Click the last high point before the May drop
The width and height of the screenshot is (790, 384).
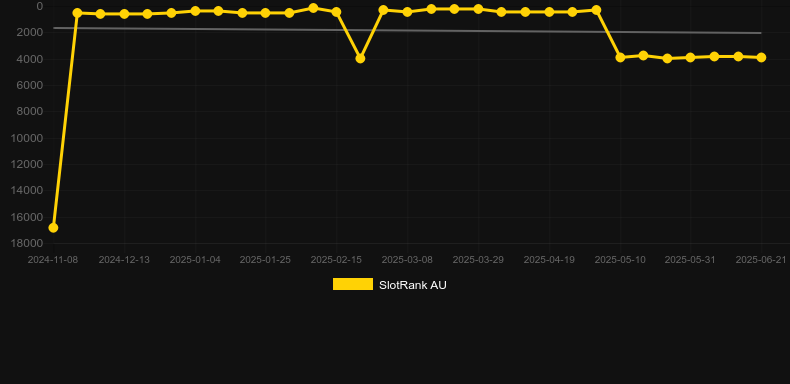(596, 10)
